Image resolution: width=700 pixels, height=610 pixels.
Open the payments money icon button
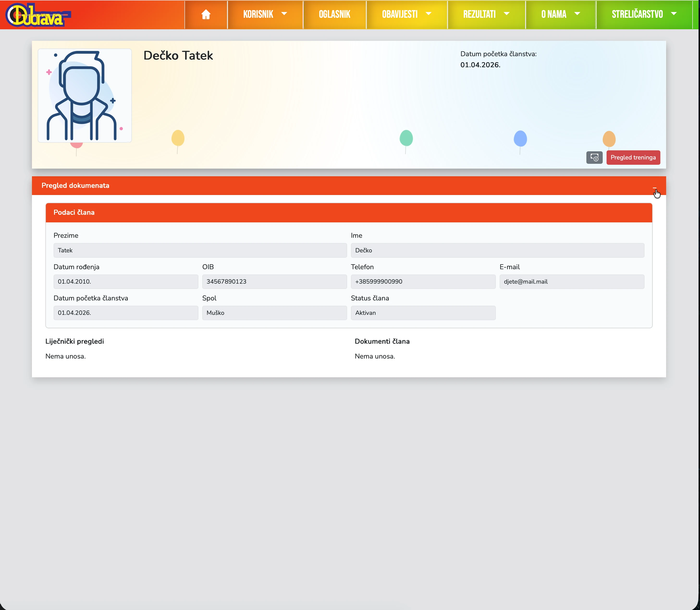(594, 157)
